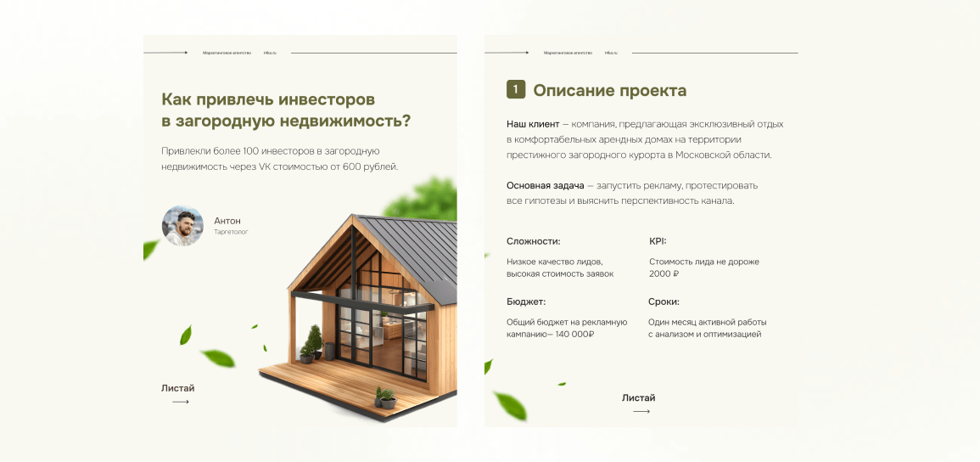The height and width of the screenshot is (462, 980).
Task: Click the .ru site address on the Описание проекта slide
Action: [611, 54]
